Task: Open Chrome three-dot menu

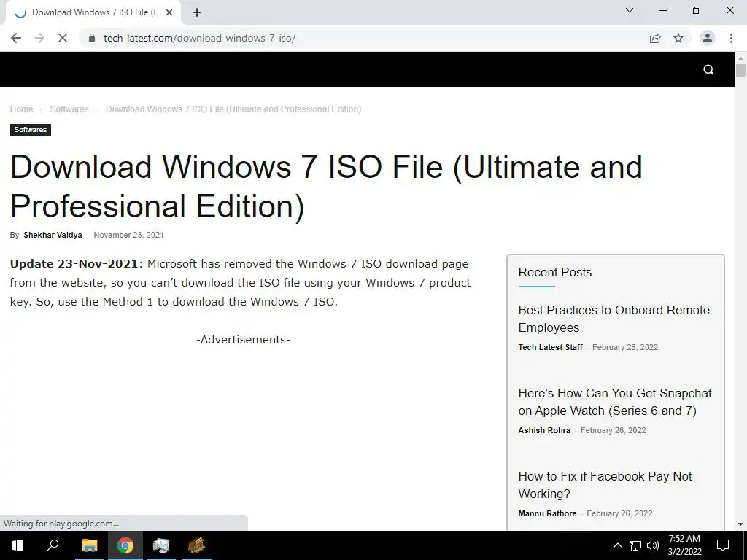Action: click(x=731, y=38)
